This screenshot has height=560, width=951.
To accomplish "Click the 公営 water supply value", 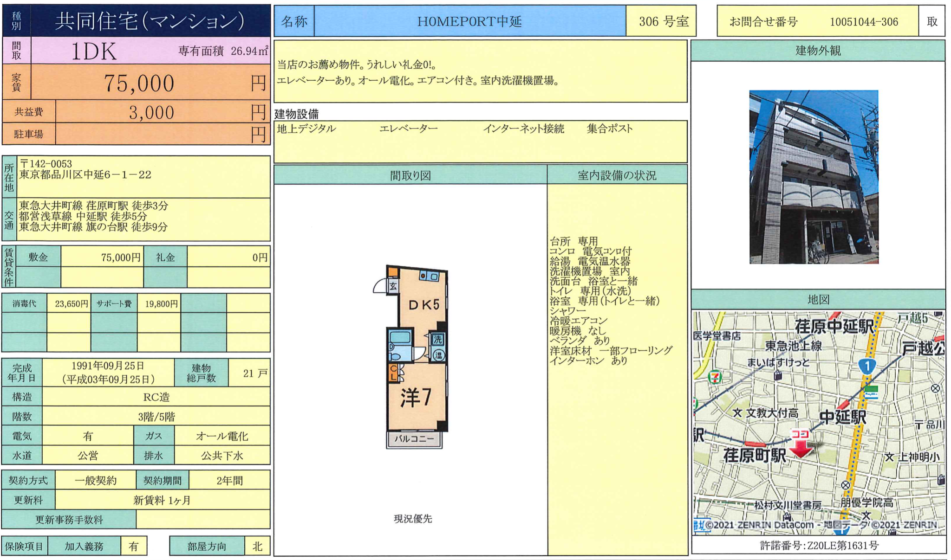I will (88, 456).
